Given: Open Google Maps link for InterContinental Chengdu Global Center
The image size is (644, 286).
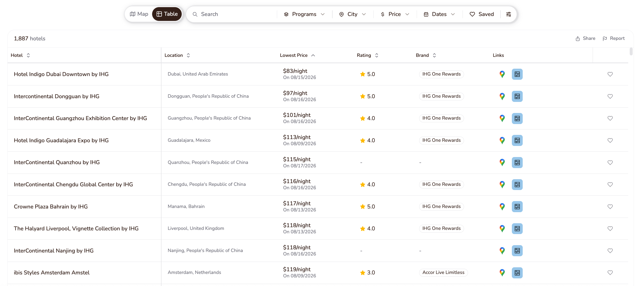Looking at the screenshot, I should tap(502, 184).
